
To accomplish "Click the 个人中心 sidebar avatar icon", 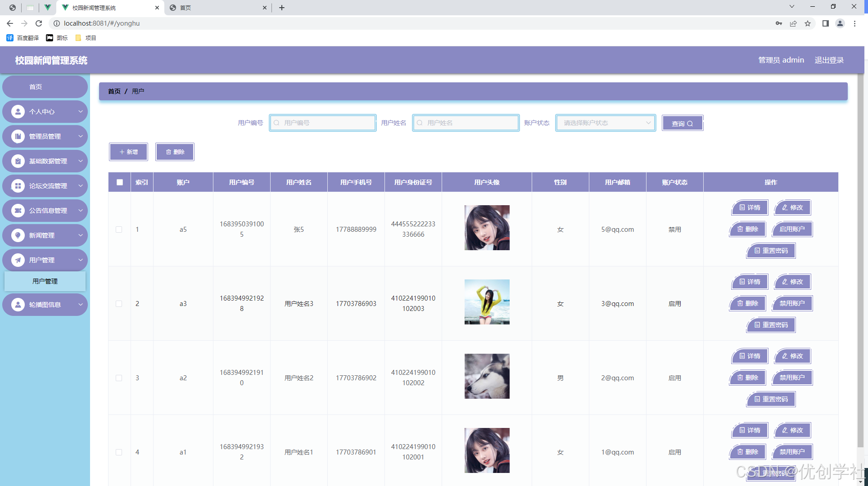I will [18, 112].
